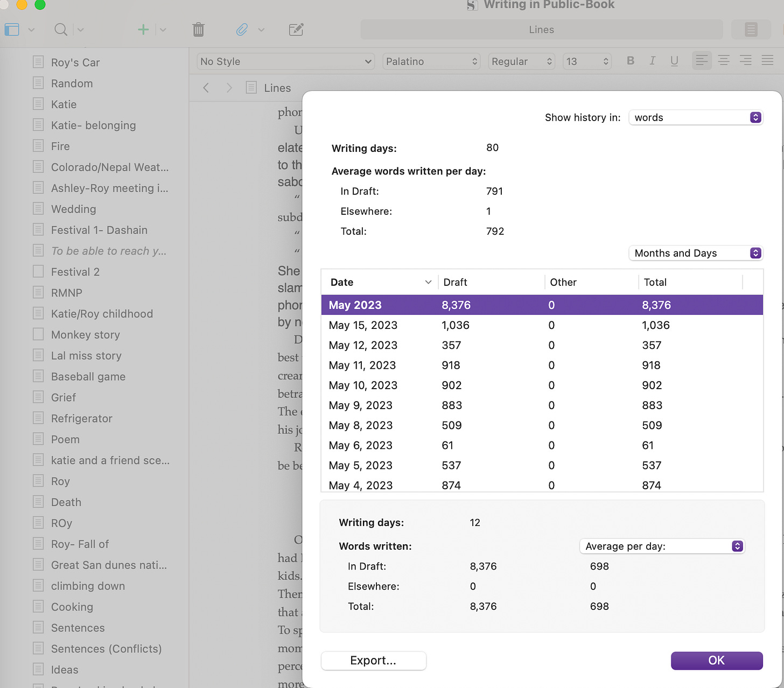Screen dimensions: 784x688
Task: Open the search magnifier icon
Action: click(61, 30)
